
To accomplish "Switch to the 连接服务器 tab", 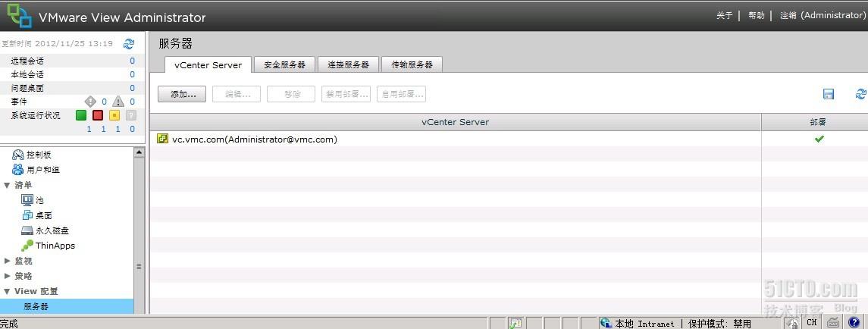I will point(348,64).
